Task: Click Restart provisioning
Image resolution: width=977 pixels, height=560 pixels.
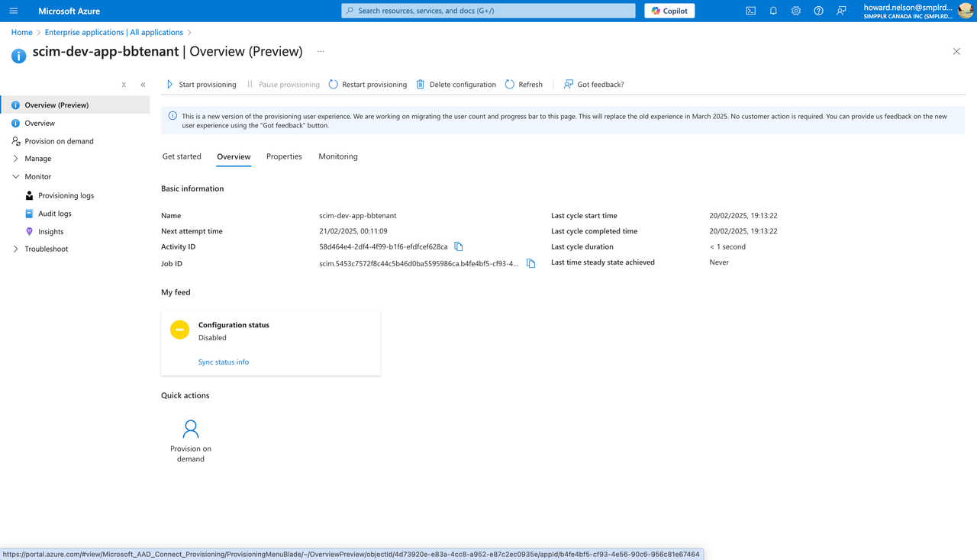Action: (368, 85)
